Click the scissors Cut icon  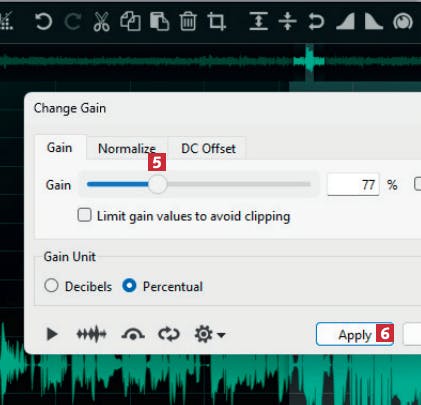[101, 22]
